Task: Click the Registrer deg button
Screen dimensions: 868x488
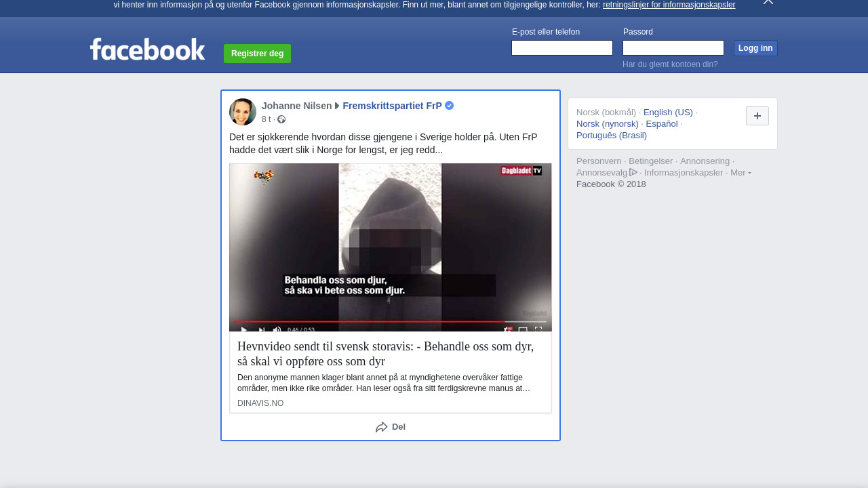Action: 257,54
